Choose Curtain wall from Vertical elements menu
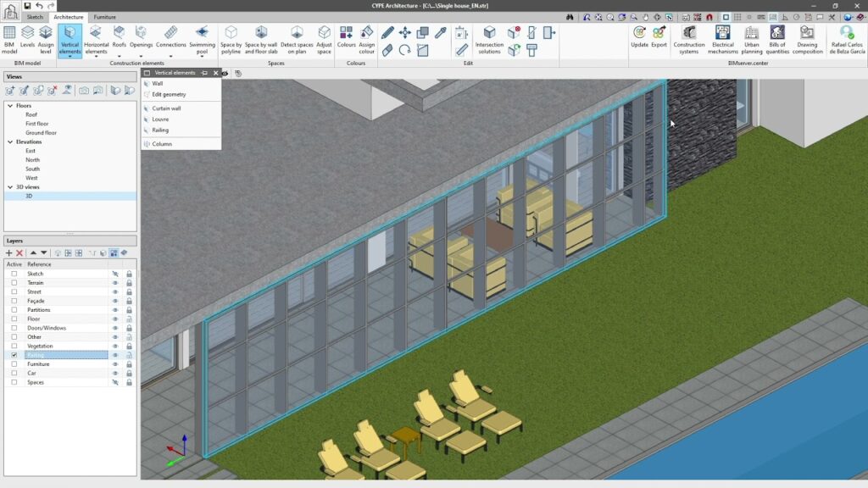Image resolution: width=868 pixels, height=488 pixels. 166,108
